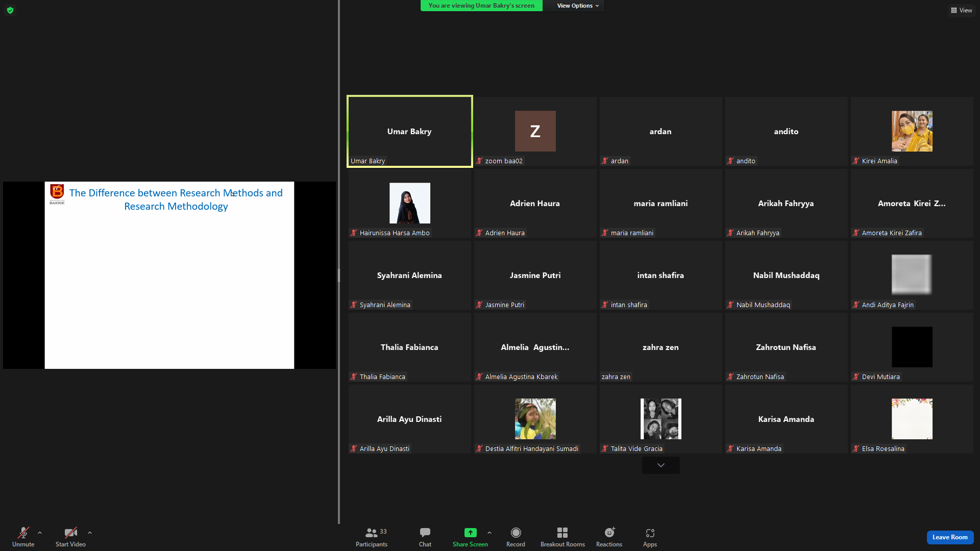Select Destia Alfitri Handayani Sumadi's profile photo
980x551 pixels.
(x=535, y=419)
